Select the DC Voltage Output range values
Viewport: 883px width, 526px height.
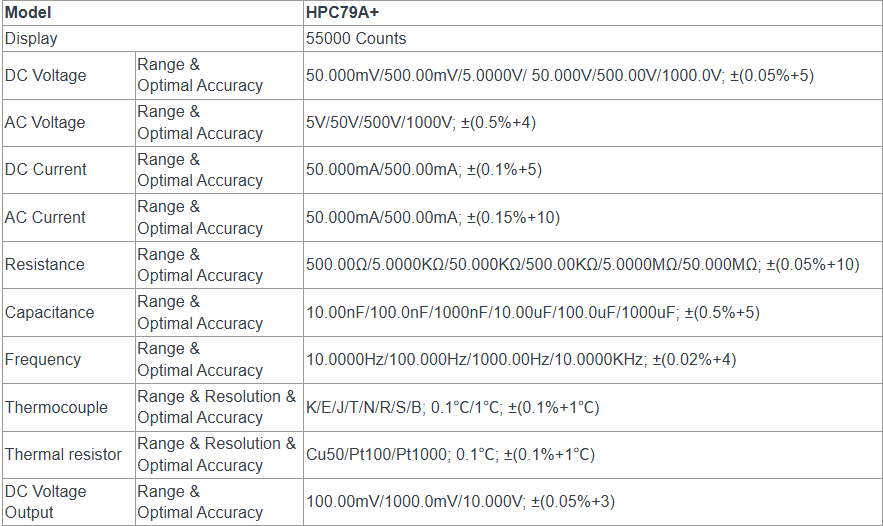(x=461, y=502)
